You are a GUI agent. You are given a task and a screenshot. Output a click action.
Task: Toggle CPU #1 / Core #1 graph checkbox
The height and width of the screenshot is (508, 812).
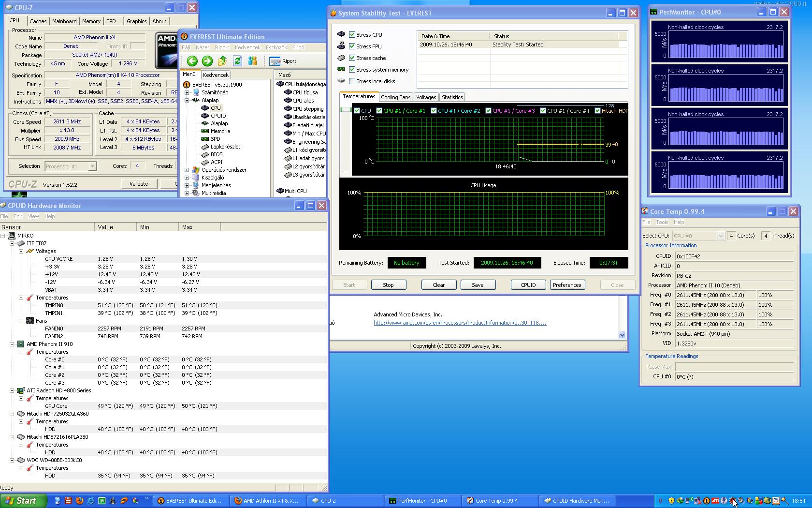tap(379, 111)
